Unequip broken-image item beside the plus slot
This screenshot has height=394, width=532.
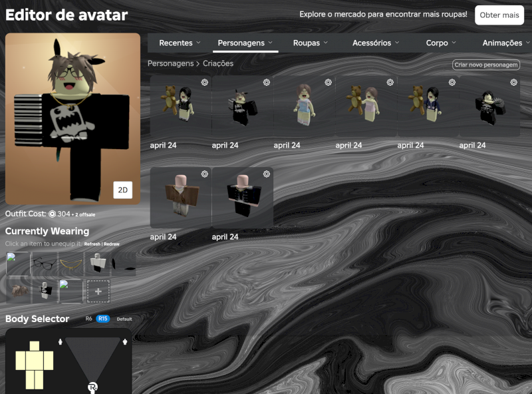pyautogui.click(x=71, y=291)
